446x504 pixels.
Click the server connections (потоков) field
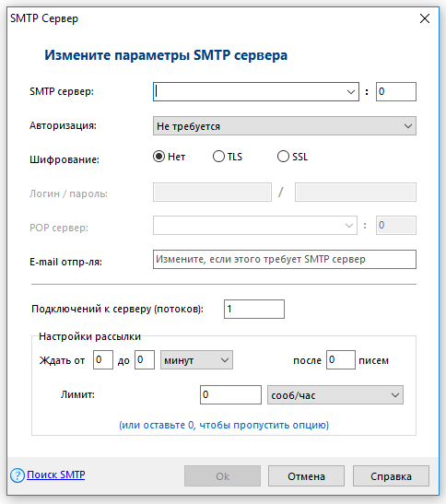[254, 310]
